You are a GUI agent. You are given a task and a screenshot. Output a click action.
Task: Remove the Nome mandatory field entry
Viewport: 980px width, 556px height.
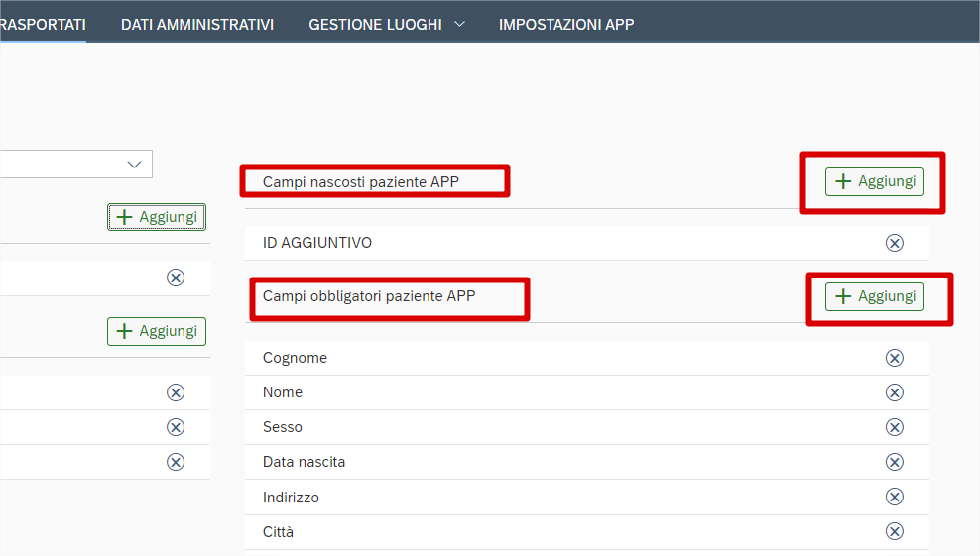click(894, 392)
